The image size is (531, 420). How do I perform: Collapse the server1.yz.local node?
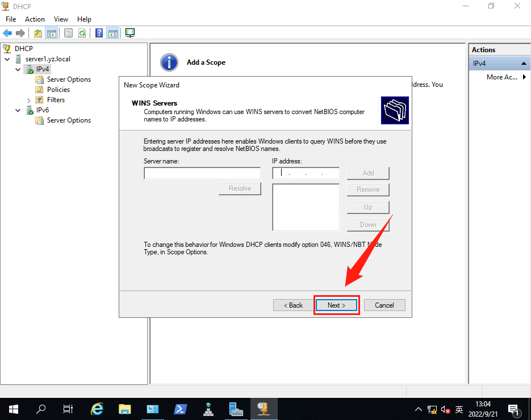(x=7, y=59)
